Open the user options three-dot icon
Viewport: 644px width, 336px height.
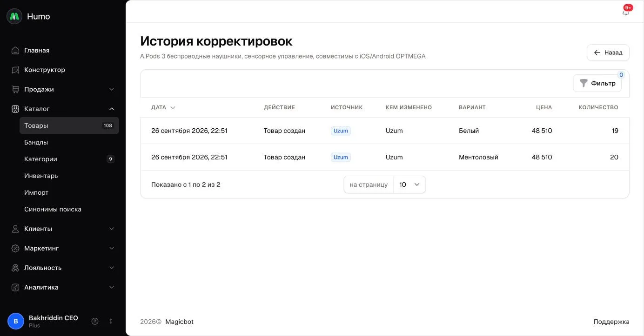(x=111, y=321)
